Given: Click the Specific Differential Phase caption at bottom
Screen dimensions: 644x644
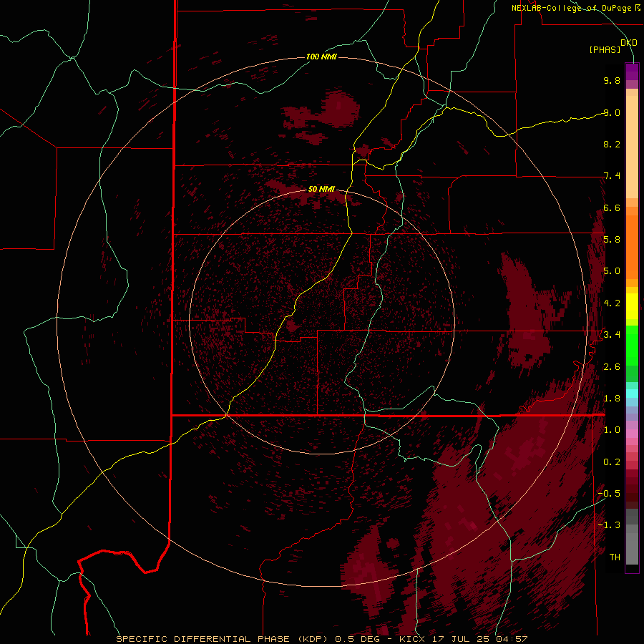Looking at the screenshot, I should pyautogui.click(x=322, y=639).
